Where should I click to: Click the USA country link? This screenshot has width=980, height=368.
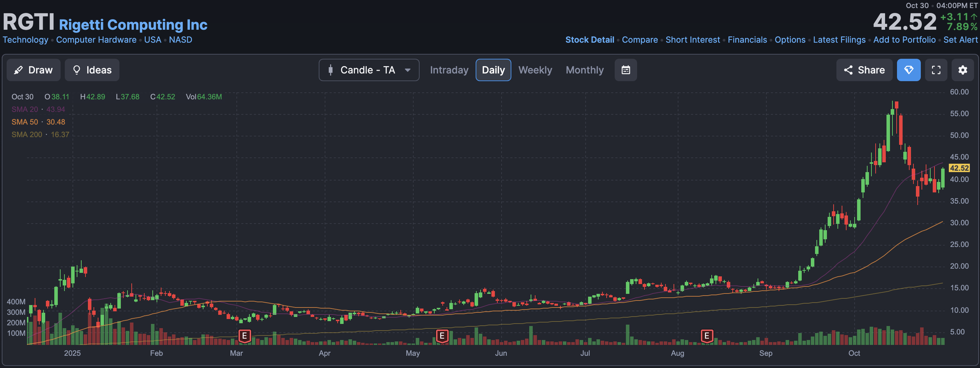pos(153,40)
